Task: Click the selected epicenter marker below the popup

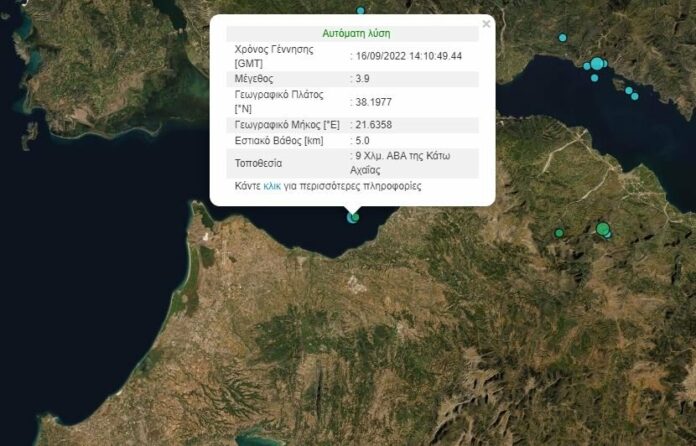Action: [352, 216]
